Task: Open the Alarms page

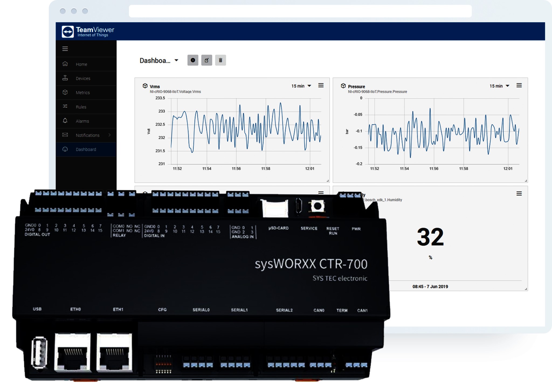Action: click(x=86, y=121)
